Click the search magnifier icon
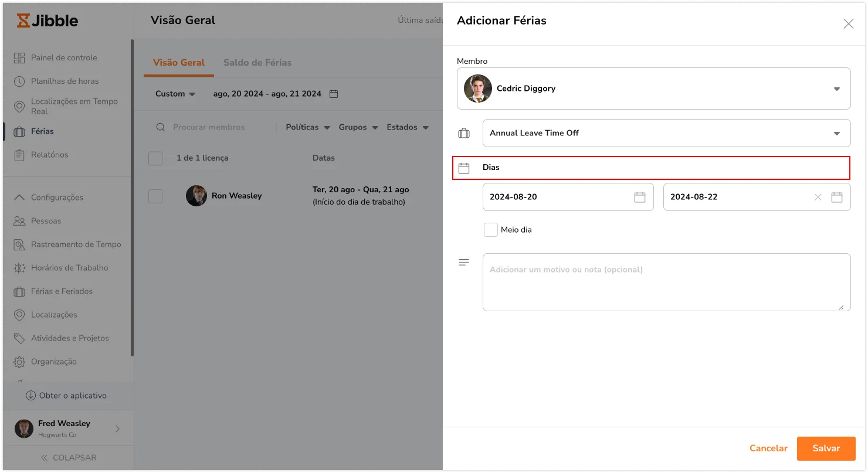 tap(160, 127)
